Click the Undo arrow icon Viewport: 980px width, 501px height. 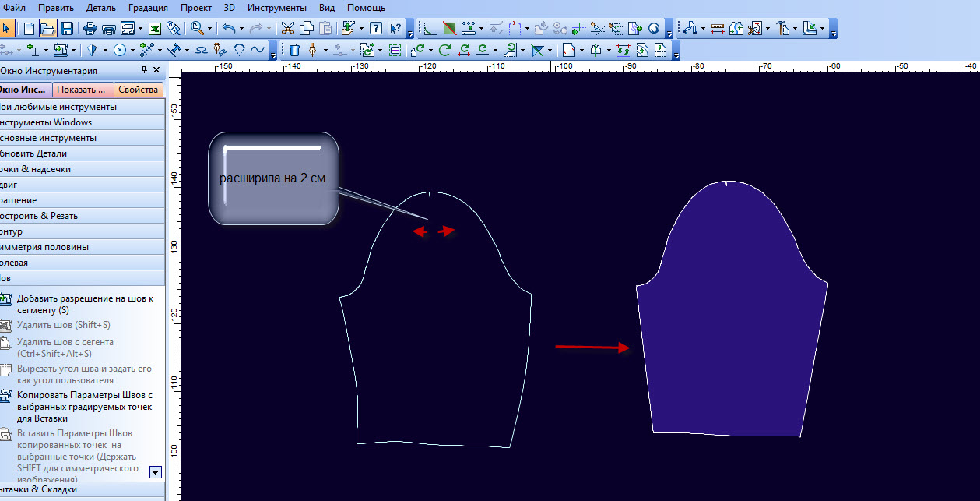tap(228, 29)
